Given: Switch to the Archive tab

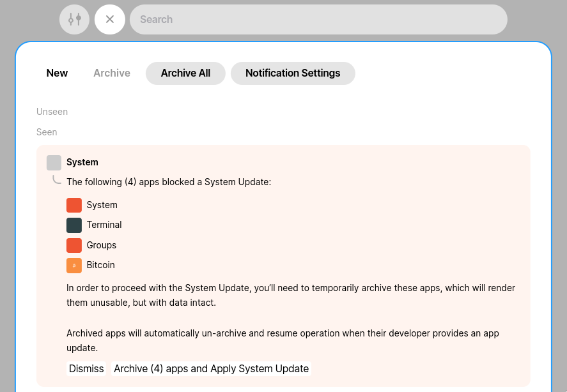Looking at the screenshot, I should tap(112, 73).
